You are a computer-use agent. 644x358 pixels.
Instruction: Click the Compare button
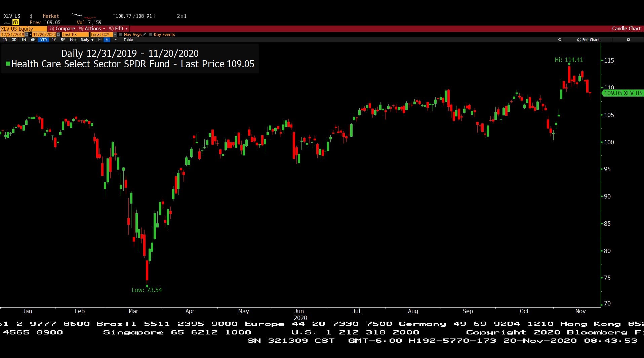(x=62, y=29)
